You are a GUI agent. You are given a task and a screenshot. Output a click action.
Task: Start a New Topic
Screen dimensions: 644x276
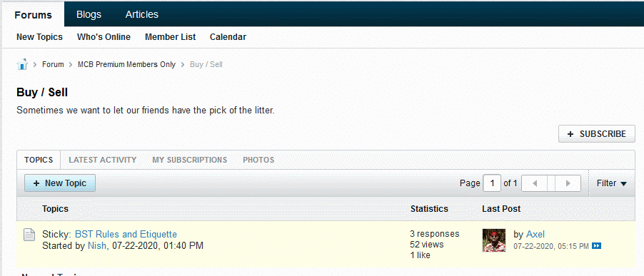click(x=60, y=183)
